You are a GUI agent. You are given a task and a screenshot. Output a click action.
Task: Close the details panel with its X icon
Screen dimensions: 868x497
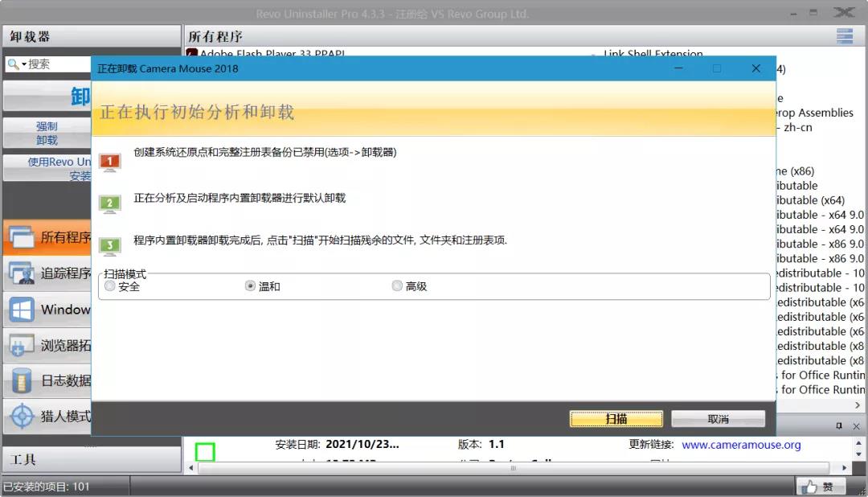(x=856, y=425)
